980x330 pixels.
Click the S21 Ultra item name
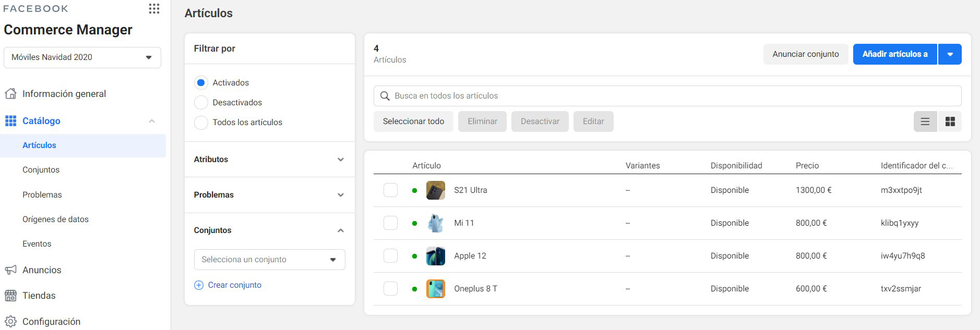pos(471,190)
